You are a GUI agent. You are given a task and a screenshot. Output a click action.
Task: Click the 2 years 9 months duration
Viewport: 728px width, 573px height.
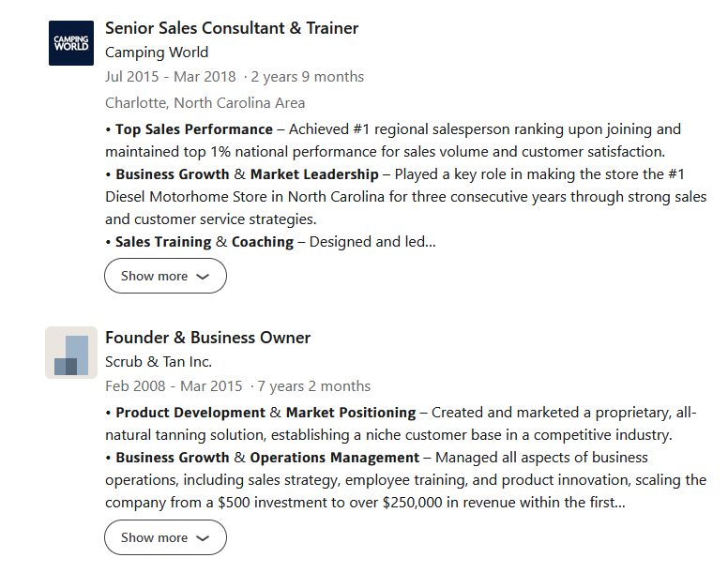point(308,77)
